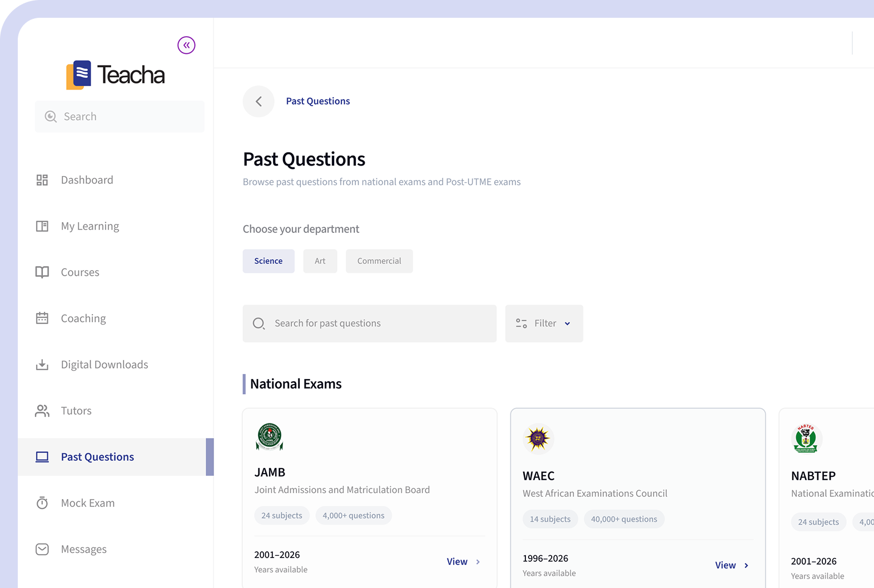Click the Choose your department label
This screenshot has height=588, width=874.
301,229
